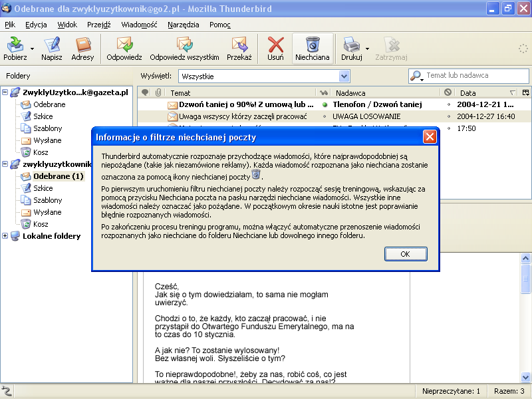
Task: Open Kosz under zwyklyuzytkownik account
Action: point(41,224)
